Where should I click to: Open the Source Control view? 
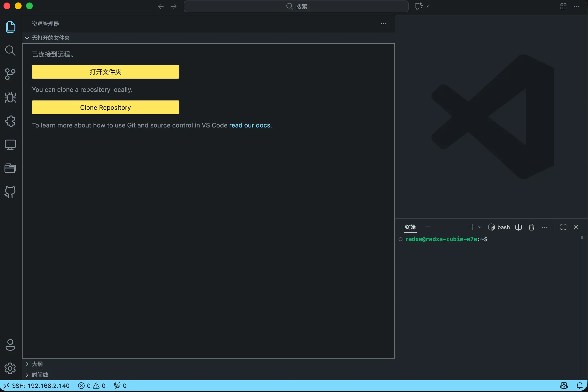(x=10, y=74)
